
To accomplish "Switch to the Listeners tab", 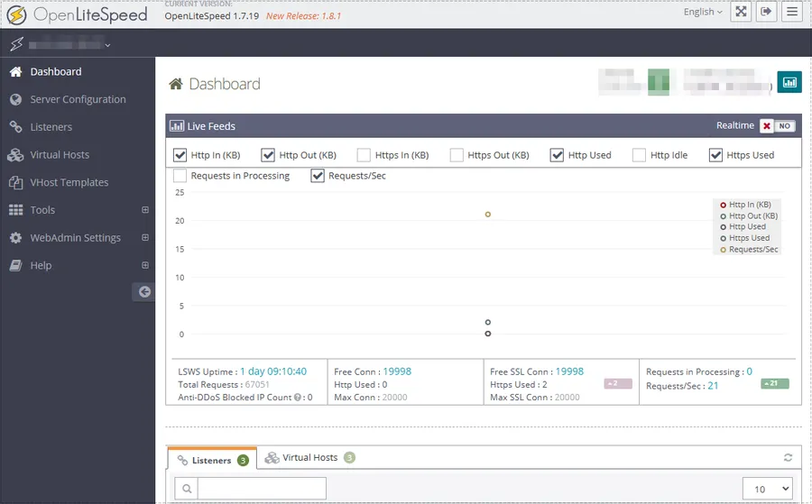I will (212, 460).
